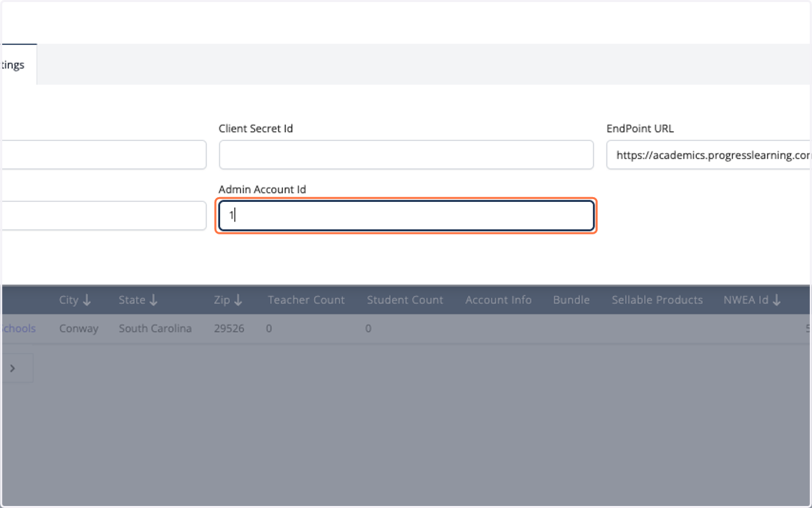Open the Schools link in table row
The height and width of the screenshot is (508, 812).
coord(18,329)
